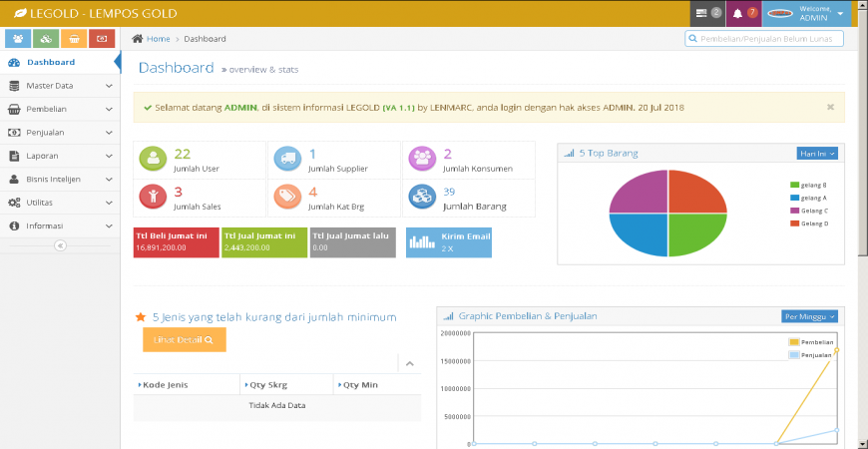
Task: Click the Jumlah Kat Brg tag icon
Action: (x=287, y=198)
